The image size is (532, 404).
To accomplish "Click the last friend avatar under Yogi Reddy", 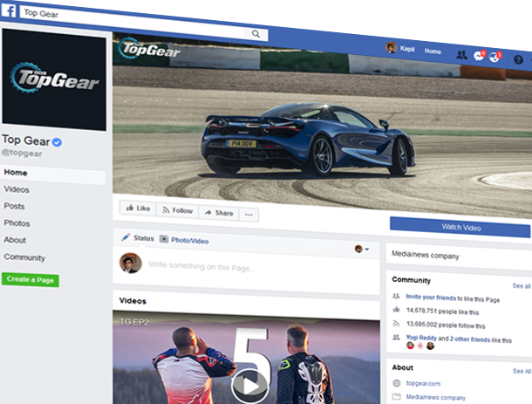I will click(430, 346).
